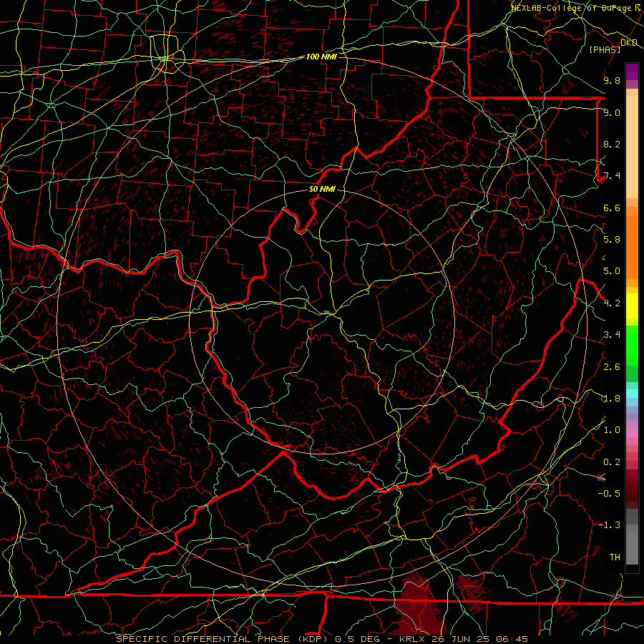Pick the yellow segment of the color bar
This screenshot has height=644, width=644.
(x=632, y=306)
